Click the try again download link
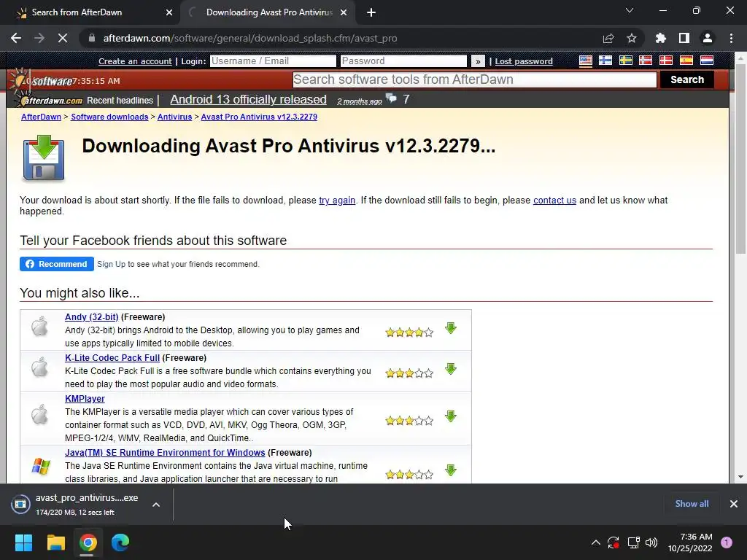 [x=337, y=201]
